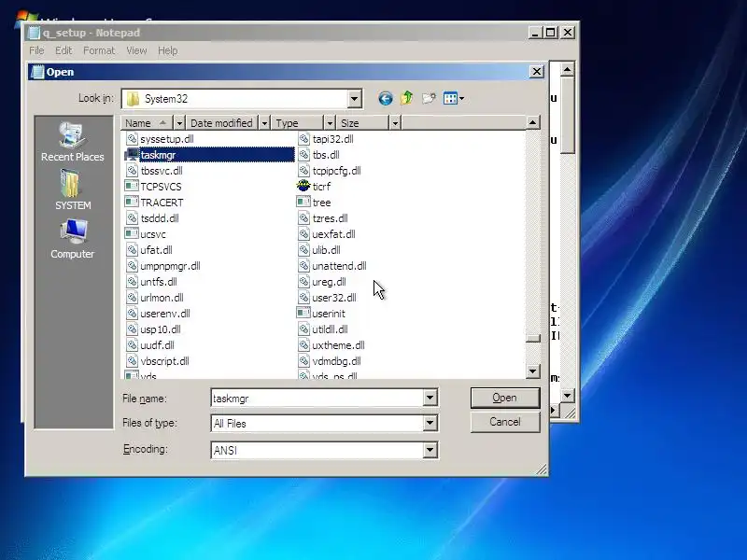Click the Open button
Image resolution: width=747 pixels, height=560 pixels.
click(x=505, y=398)
